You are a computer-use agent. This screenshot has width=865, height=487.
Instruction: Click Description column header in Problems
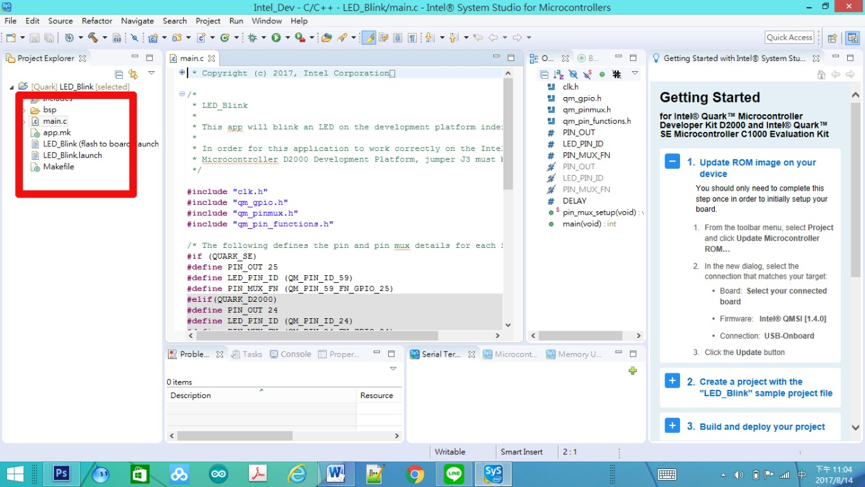[x=261, y=395]
